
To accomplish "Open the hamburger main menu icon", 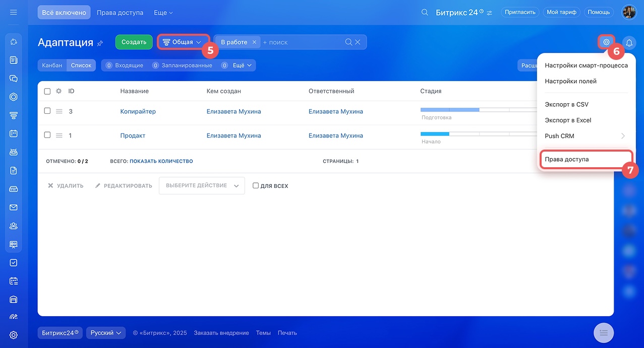I will click(x=14, y=12).
